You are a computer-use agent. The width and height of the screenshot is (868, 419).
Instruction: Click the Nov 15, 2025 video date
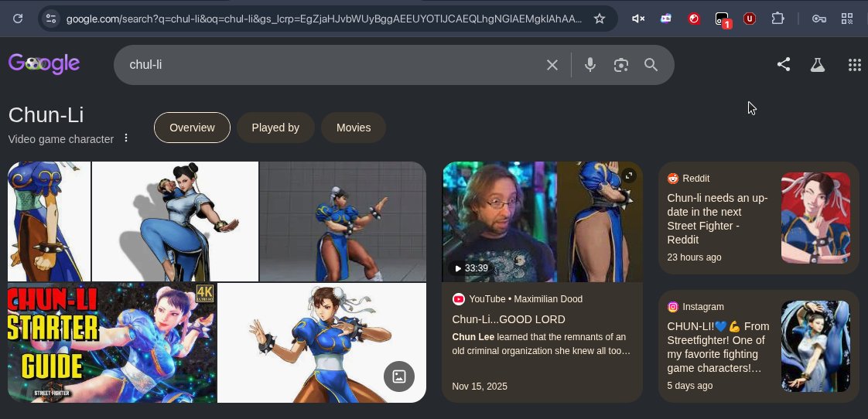(480, 387)
